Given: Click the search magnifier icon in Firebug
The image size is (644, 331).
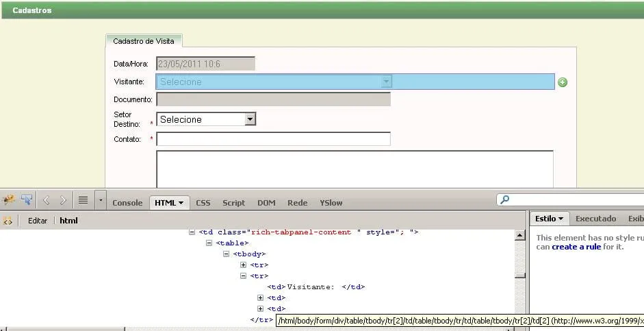Looking at the screenshot, I should [x=505, y=200].
